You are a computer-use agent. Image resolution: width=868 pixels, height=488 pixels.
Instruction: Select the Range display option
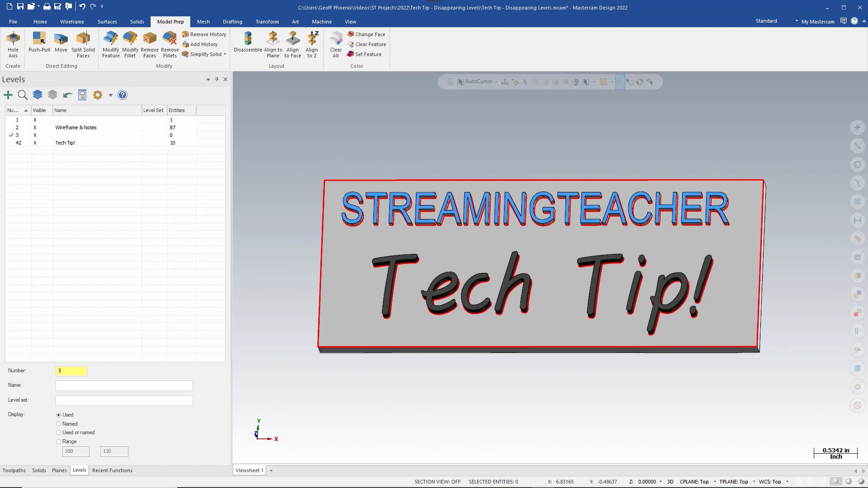click(58, 441)
